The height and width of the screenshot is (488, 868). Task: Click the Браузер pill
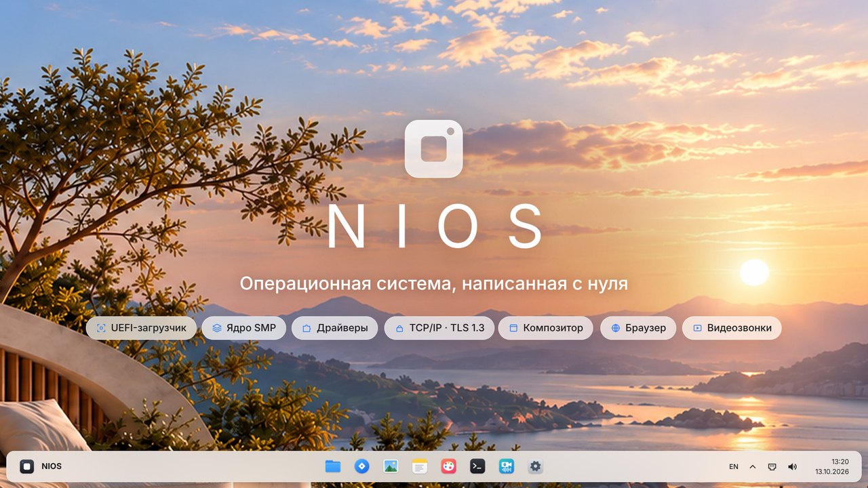point(638,328)
